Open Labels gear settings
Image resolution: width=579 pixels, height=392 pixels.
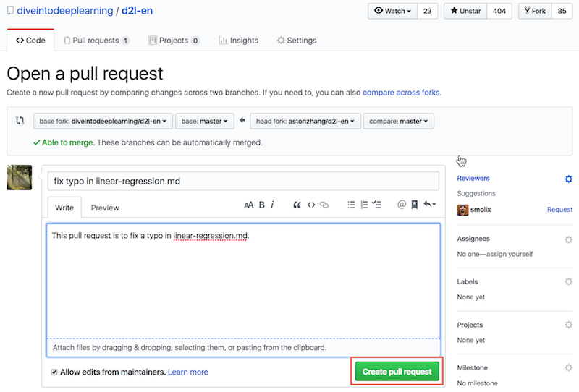[x=569, y=281]
